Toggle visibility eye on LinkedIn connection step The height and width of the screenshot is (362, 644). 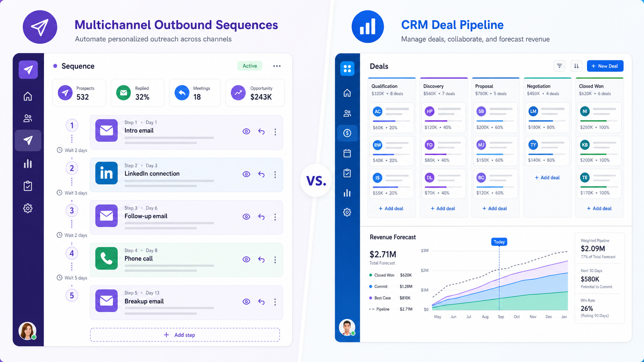(247, 174)
